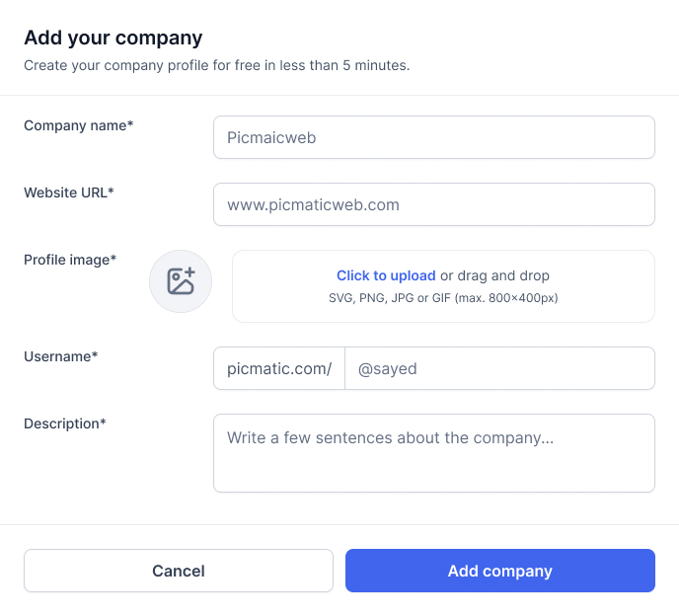Viewport: 679px width, 616px height.
Task: Focus the Description text area
Action: pos(434,452)
